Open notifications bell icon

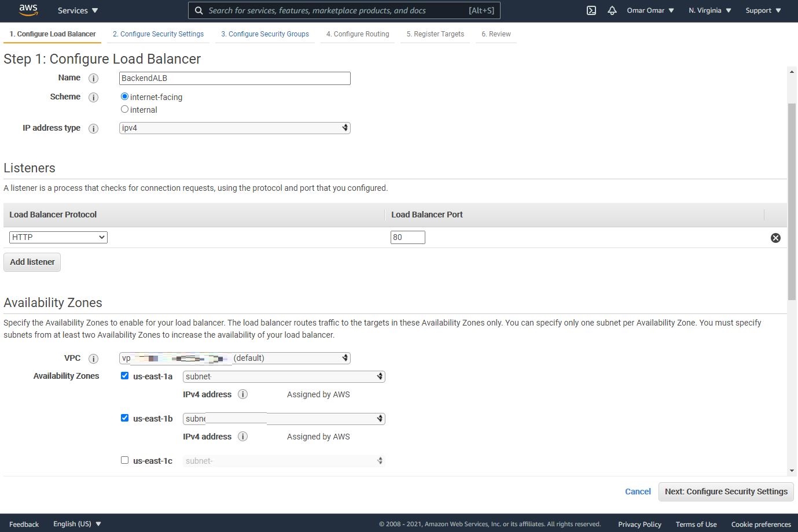(x=612, y=10)
